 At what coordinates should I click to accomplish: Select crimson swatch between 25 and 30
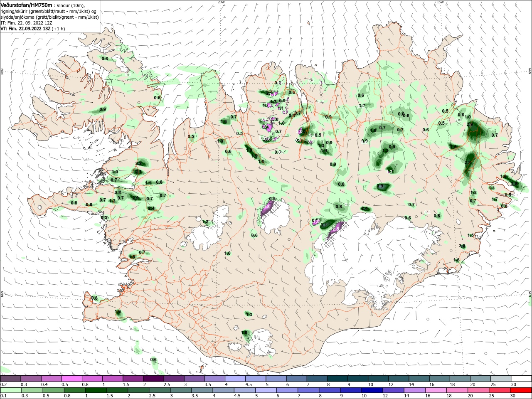pyautogui.click(x=500, y=390)
